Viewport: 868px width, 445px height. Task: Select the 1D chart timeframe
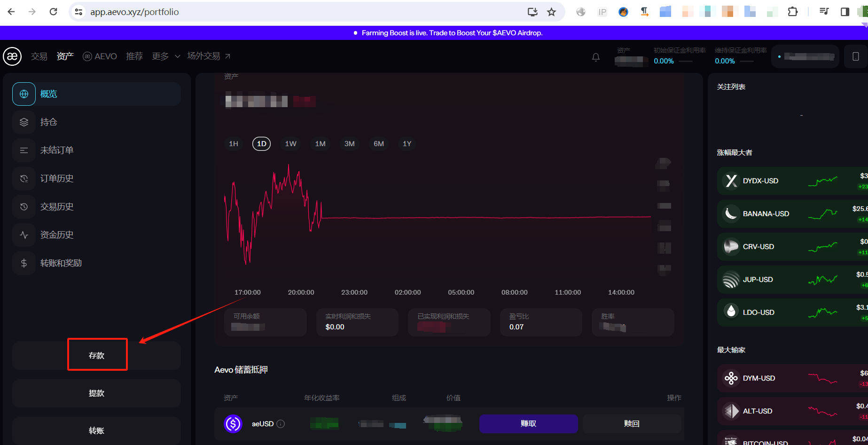click(262, 144)
